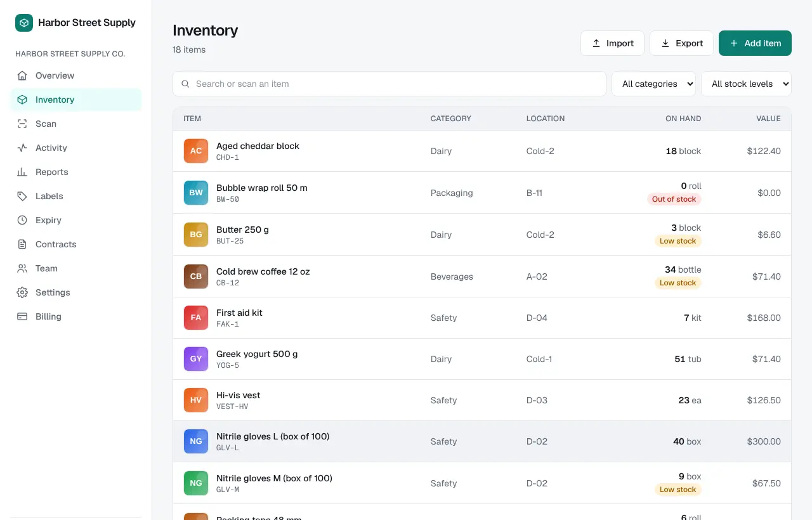Click the clock icon beside Expiry
The width and height of the screenshot is (812, 520).
(x=22, y=220)
